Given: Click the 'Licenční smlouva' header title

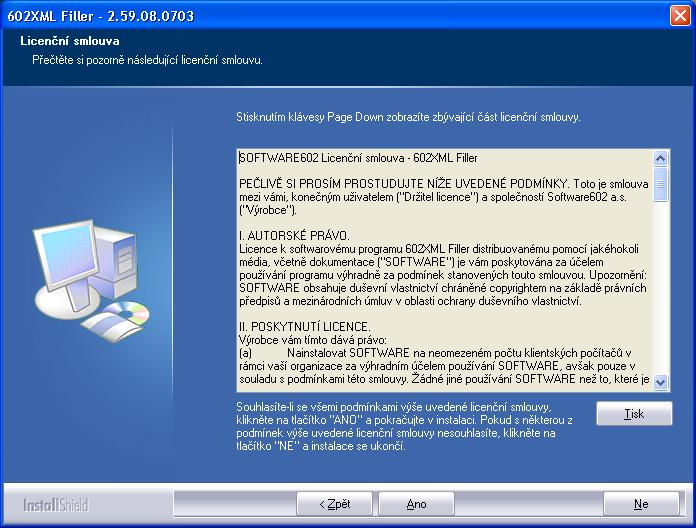Looking at the screenshot, I should pos(70,41).
